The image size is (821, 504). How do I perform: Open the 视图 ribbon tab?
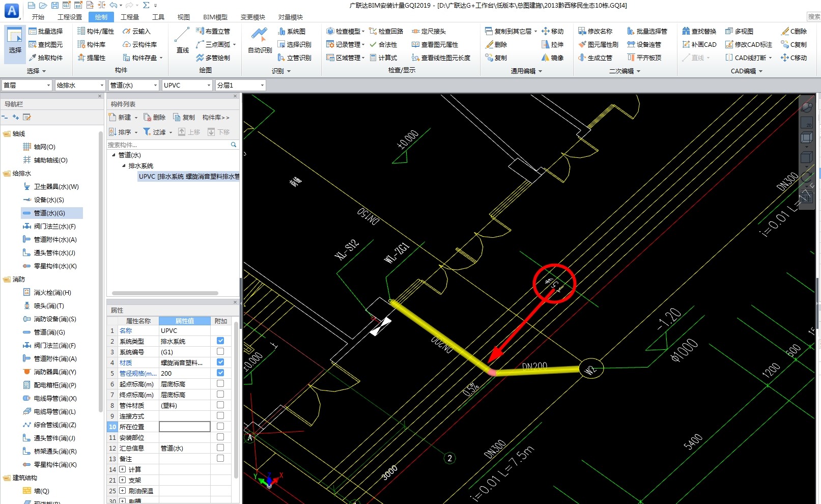(x=184, y=17)
